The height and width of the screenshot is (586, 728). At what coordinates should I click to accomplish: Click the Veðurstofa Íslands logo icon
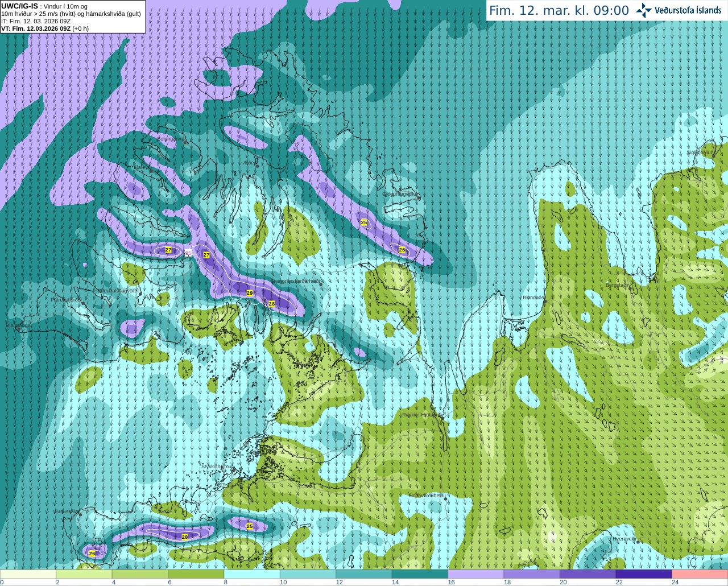(x=644, y=10)
